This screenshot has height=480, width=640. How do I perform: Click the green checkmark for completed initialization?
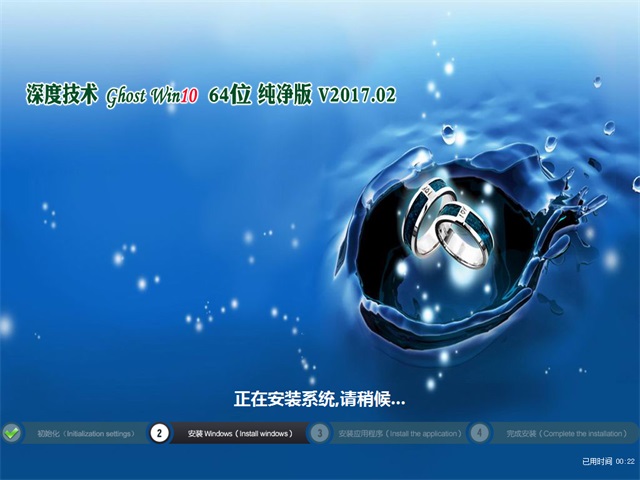click(x=11, y=433)
